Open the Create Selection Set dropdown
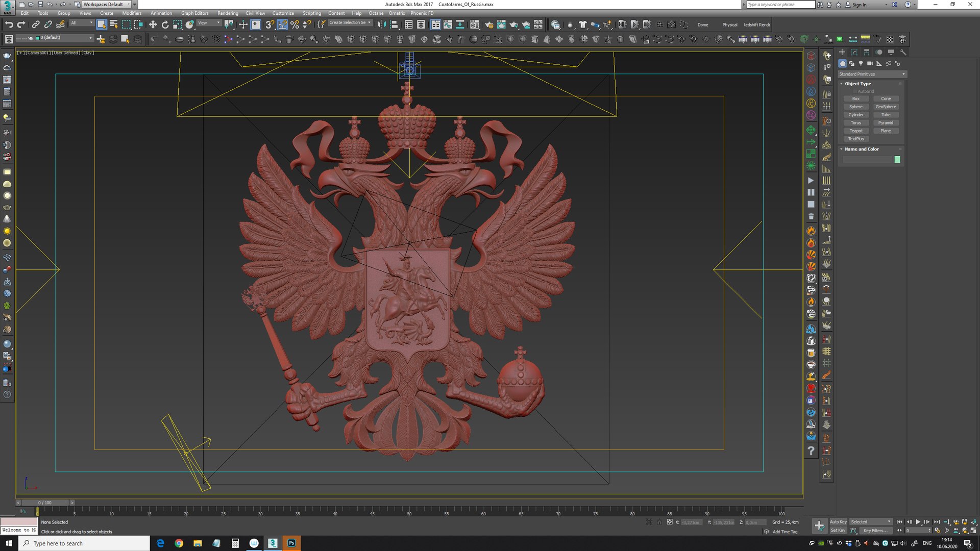The height and width of the screenshot is (551, 980). (x=350, y=22)
